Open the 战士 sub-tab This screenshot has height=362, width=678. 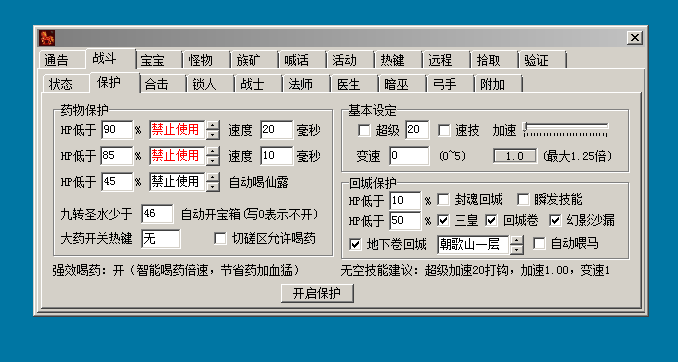click(258, 84)
